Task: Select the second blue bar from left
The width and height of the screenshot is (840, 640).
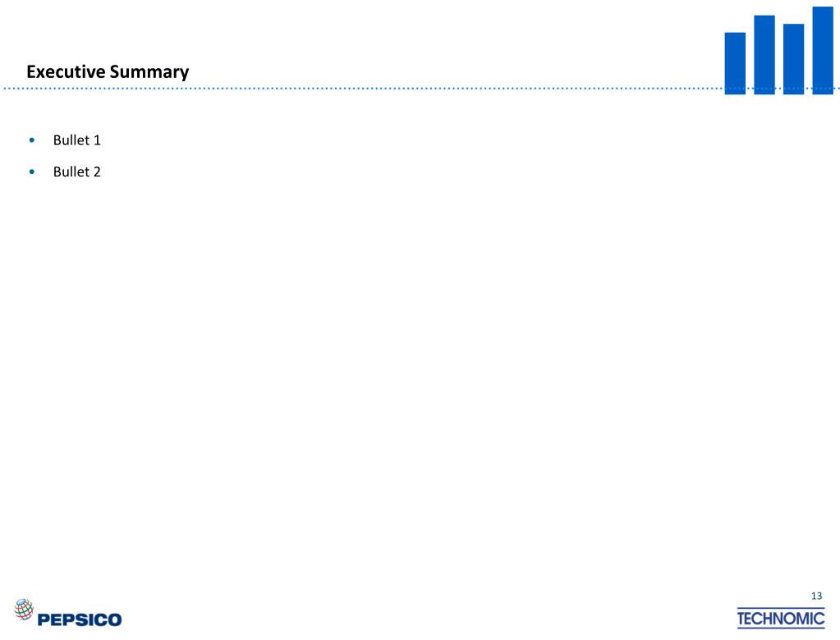Action: point(764,55)
